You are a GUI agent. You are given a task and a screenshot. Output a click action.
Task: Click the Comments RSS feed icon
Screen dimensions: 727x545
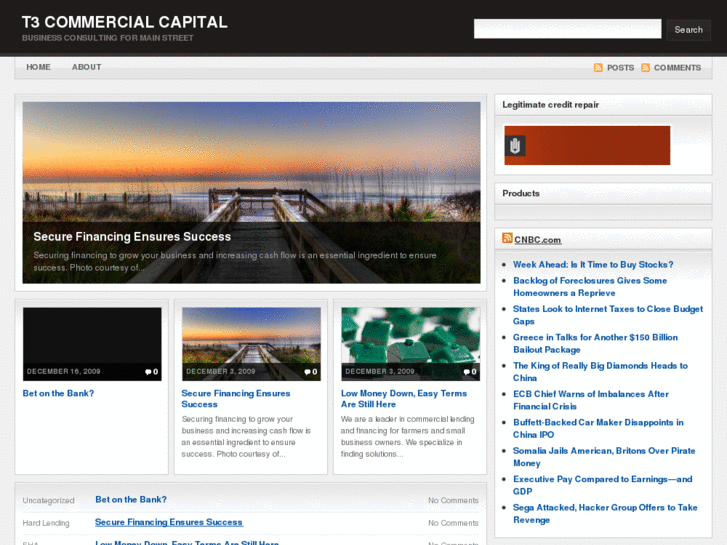pyautogui.click(x=645, y=68)
